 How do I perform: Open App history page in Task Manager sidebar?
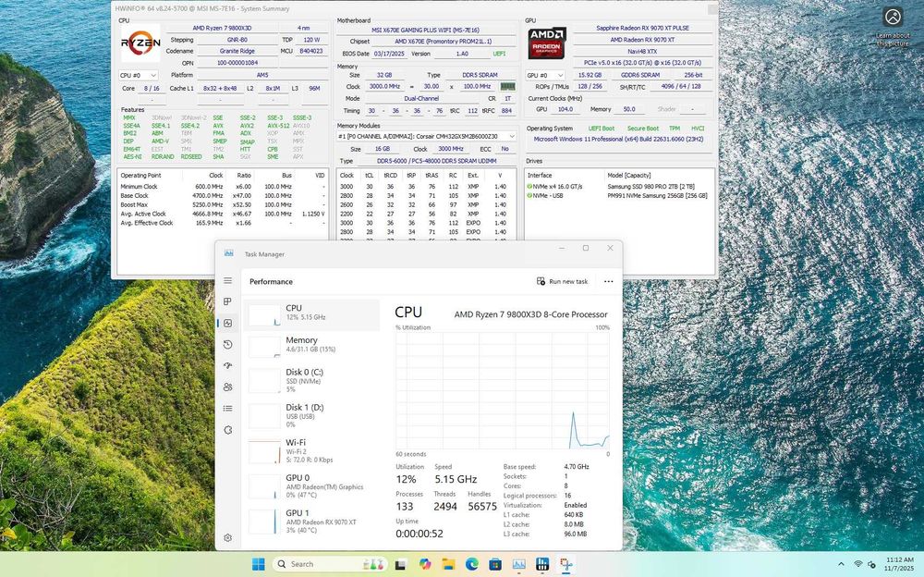pos(228,345)
